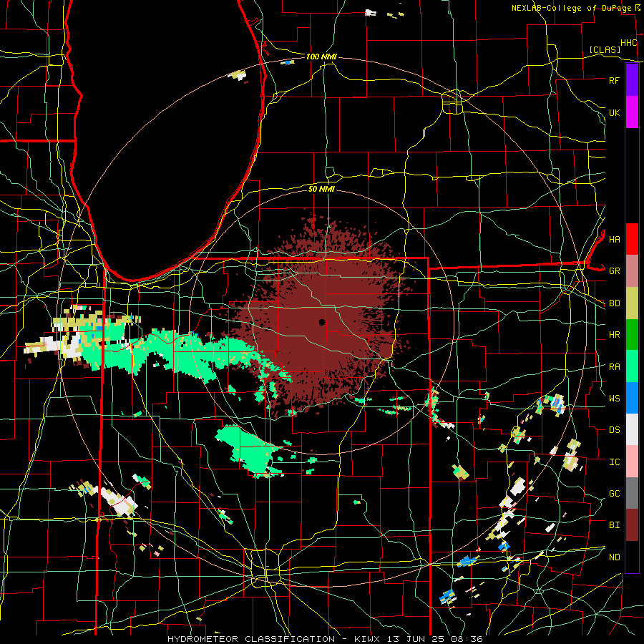
Task: Click the HYDROMETEOR CLASSIFICATION title text
Action: (251, 639)
